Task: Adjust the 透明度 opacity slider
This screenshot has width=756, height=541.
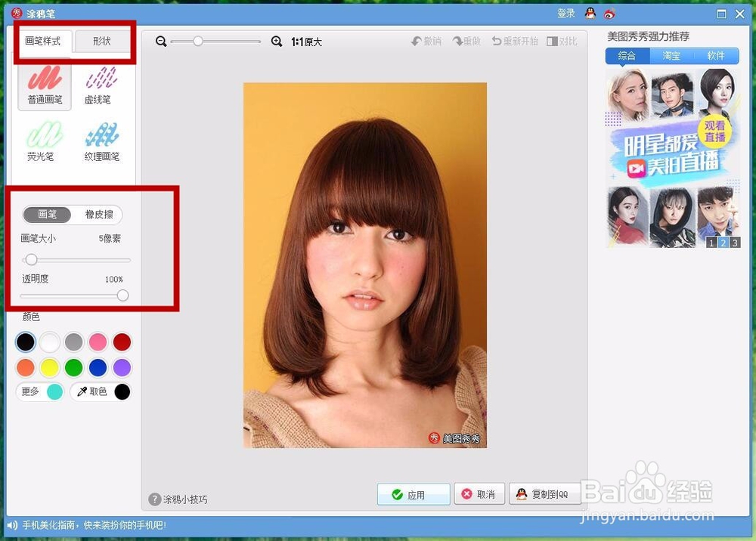Action: tap(75, 295)
